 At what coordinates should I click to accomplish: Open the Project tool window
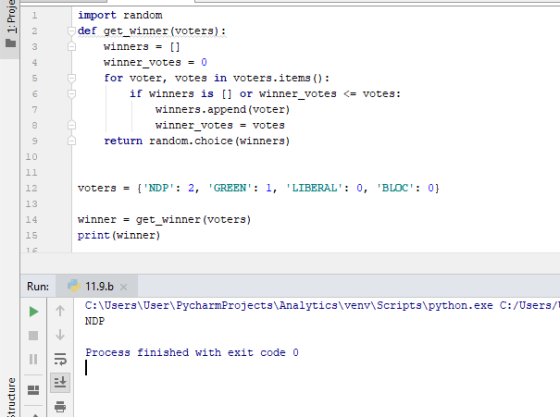[10, 24]
